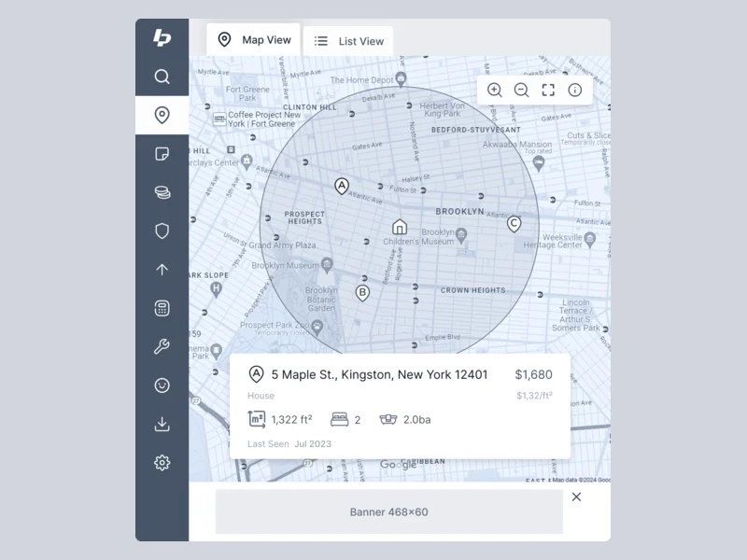Click the $1,680 price
Image resolution: width=747 pixels, height=560 pixels.
click(x=533, y=375)
